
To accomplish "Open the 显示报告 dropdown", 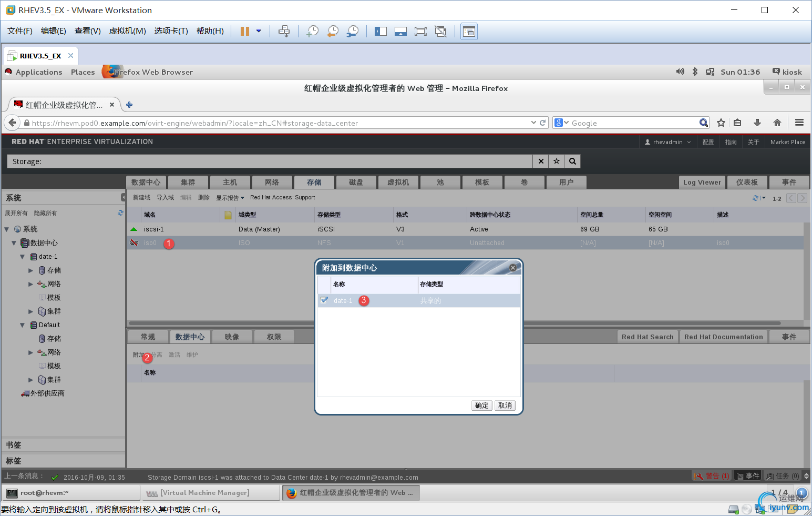I will click(230, 198).
